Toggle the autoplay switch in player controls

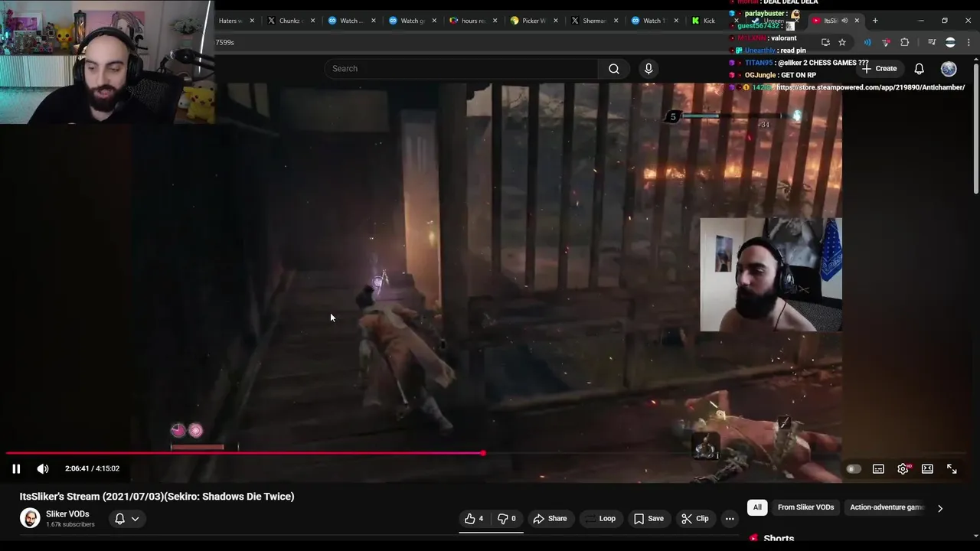(x=854, y=469)
